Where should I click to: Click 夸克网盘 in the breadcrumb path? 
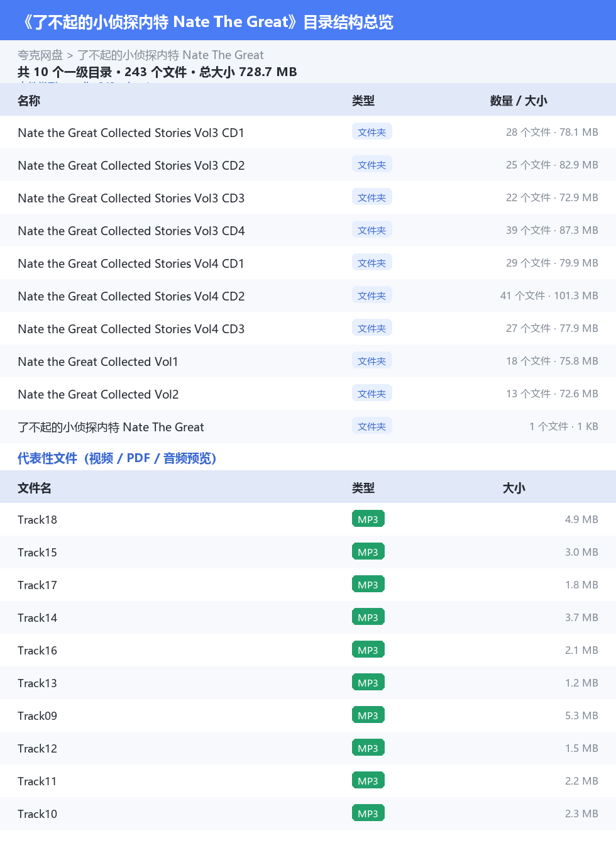coord(40,55)
